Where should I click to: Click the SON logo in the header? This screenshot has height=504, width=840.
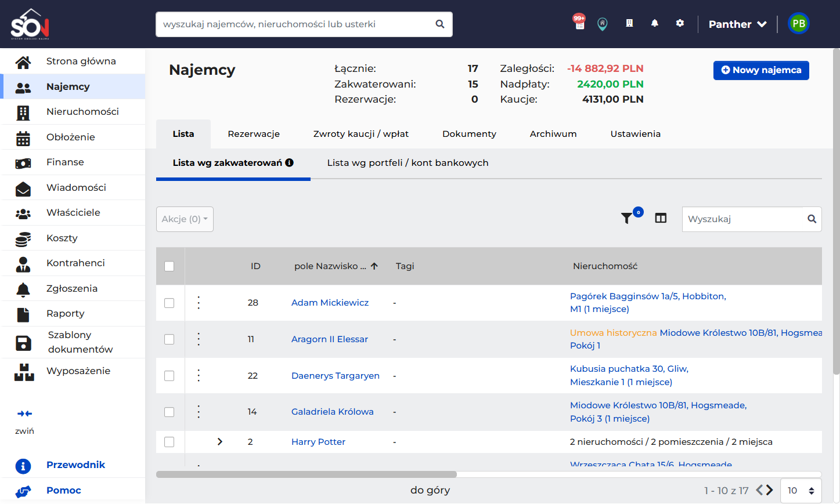tap(30, 24)
